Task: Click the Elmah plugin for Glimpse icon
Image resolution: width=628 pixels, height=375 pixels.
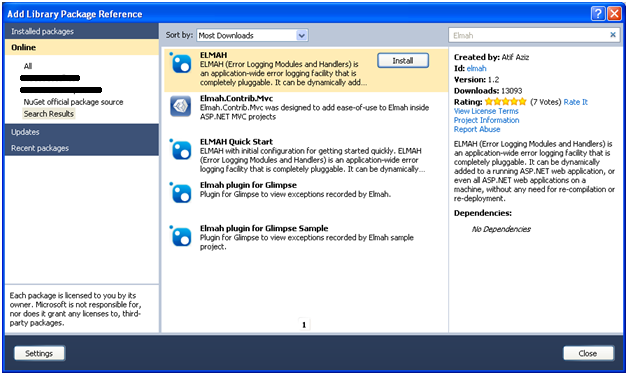Action: 181,194
